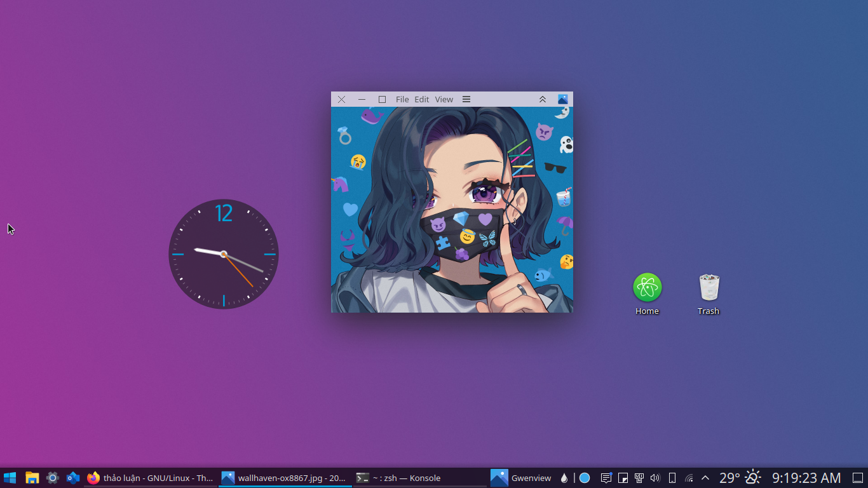This screenshot has width=868, height=488.
Task: Minimize the Gwenview image window
Action: coord(362,99)
